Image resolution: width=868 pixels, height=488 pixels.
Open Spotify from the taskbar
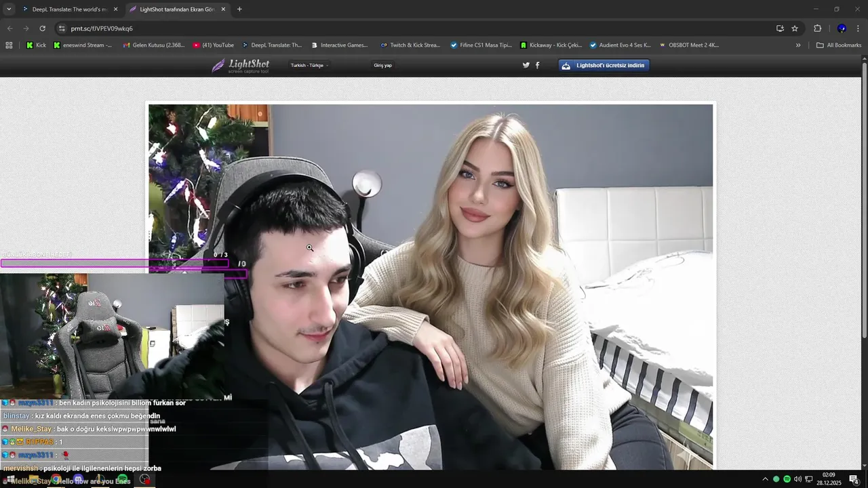[123, 480]
